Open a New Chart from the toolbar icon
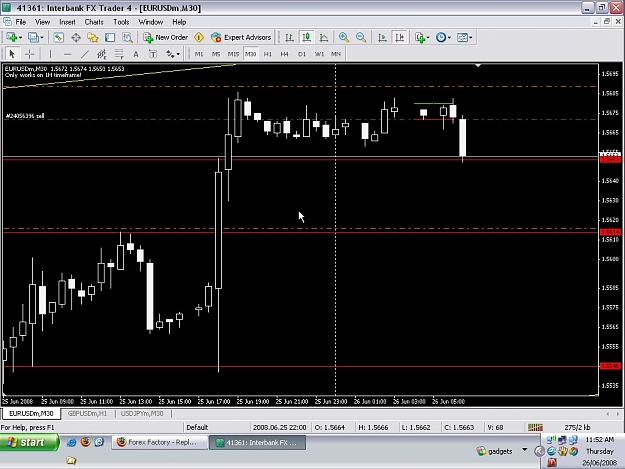This screenshot has width=625, height=469. point(11,37)
